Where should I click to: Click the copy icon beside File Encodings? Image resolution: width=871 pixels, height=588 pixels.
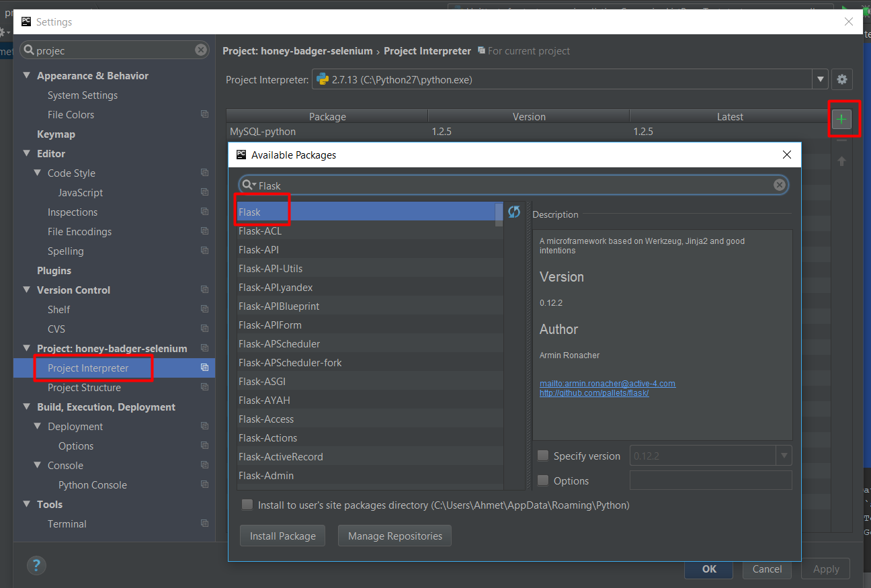pos(204,231)
